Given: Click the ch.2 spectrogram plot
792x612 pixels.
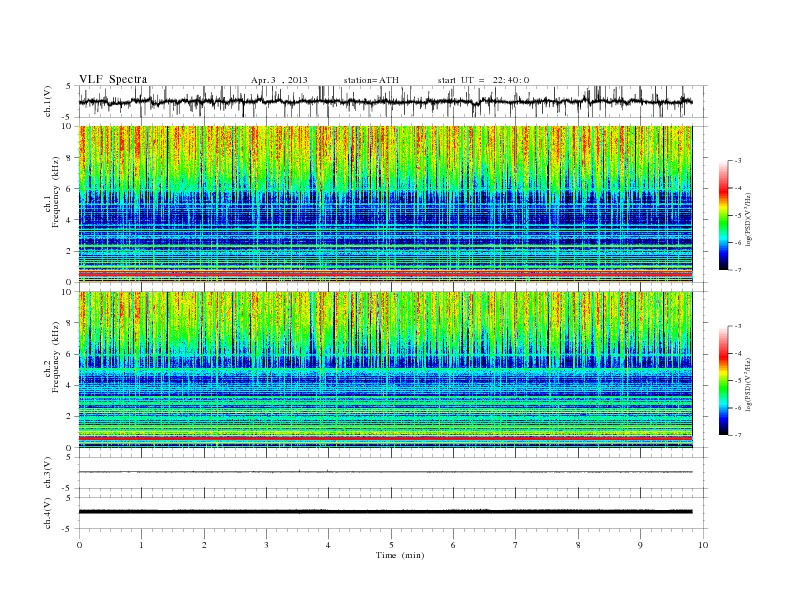Looking at the screenshot, I should 386,370.
